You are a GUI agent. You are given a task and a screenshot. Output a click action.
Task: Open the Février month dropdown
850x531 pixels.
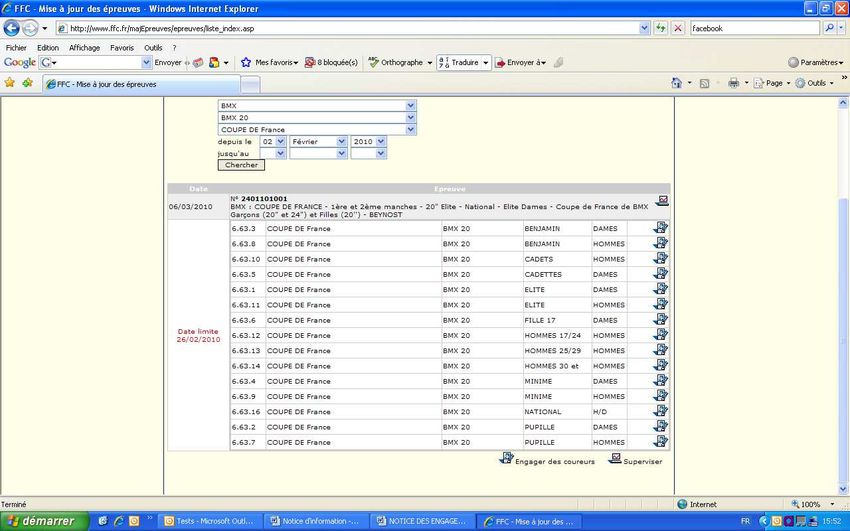pyautogui.click(x=317, y=142)
